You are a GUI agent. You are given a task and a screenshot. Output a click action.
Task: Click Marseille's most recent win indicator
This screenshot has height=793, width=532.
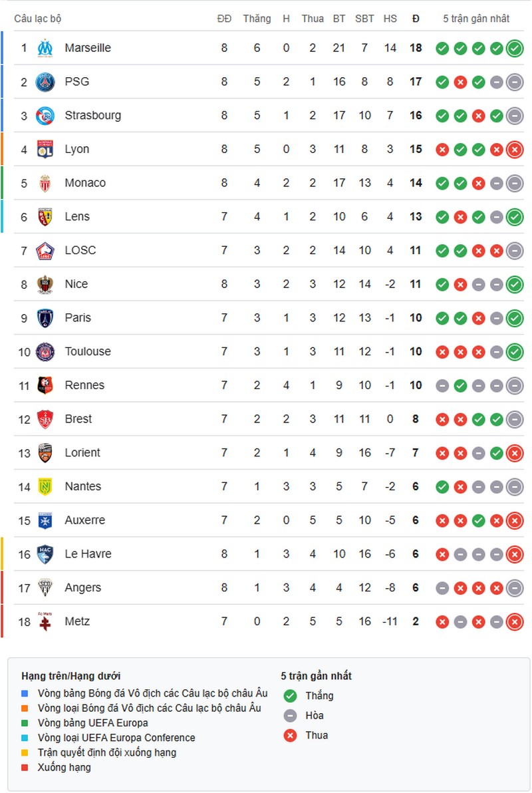[x=514, y=49]
